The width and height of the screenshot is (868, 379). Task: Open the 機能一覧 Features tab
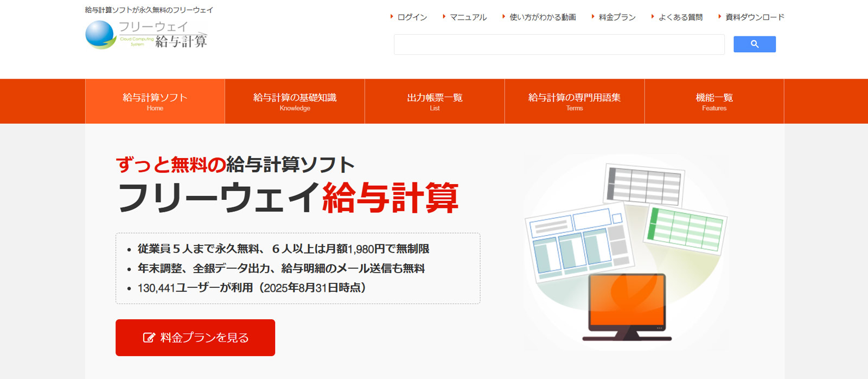[714, 101]
